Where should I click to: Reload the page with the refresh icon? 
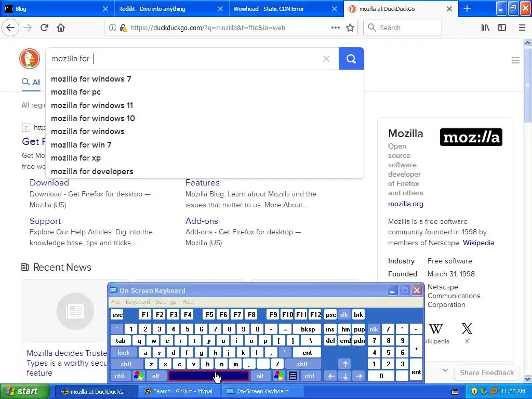[x=44, y=28]
